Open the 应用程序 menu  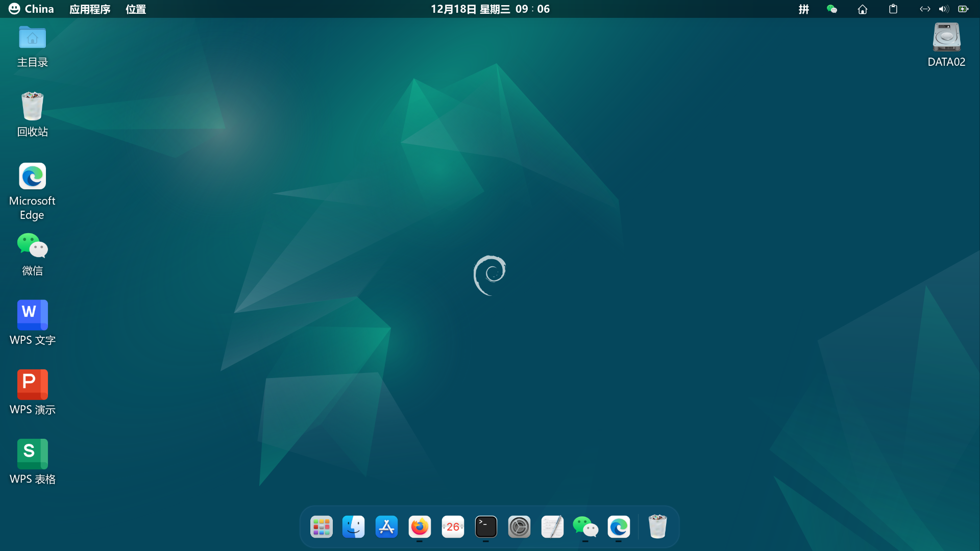tap(90, 9)
